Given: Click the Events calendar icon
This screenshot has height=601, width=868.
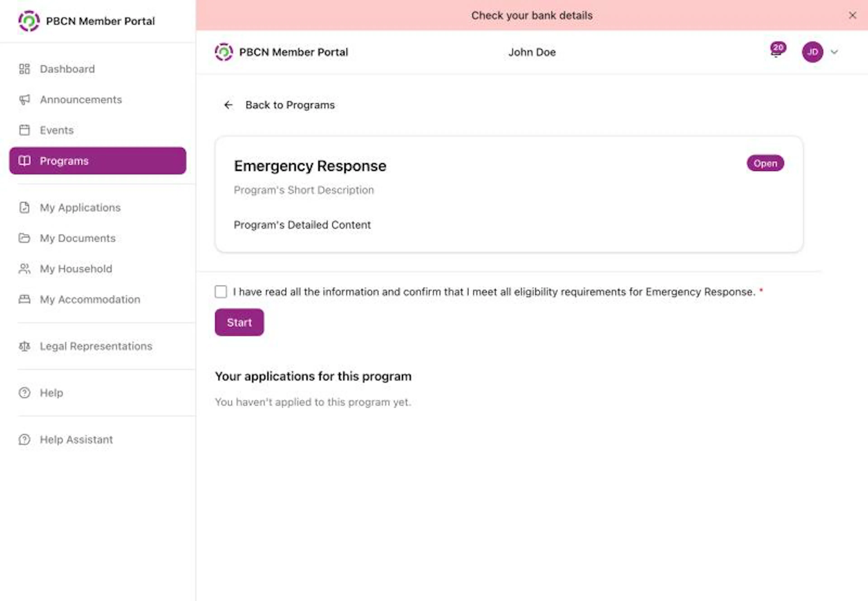Looking at the screenshot, I should [x=24, y=130].
